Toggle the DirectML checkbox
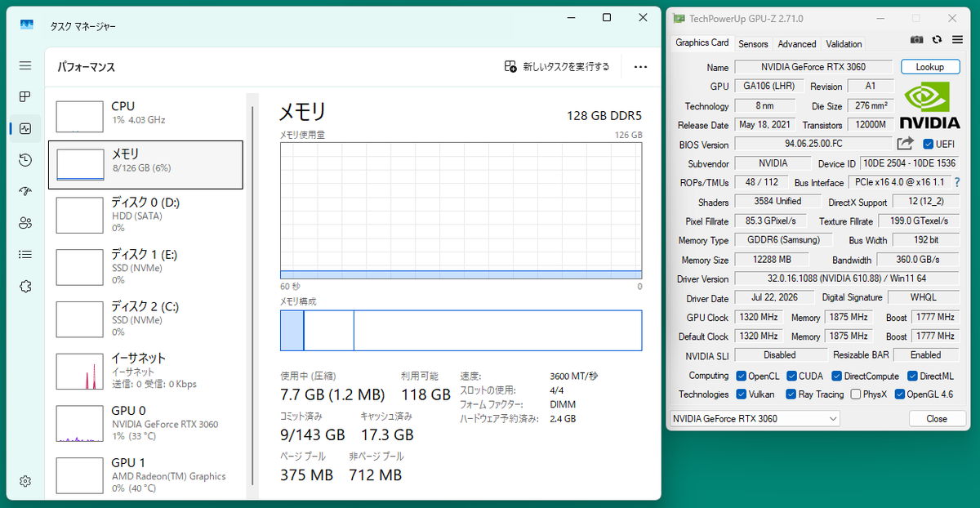The width and height of the screenshot is (980, 508). click(x=912, y=377)
